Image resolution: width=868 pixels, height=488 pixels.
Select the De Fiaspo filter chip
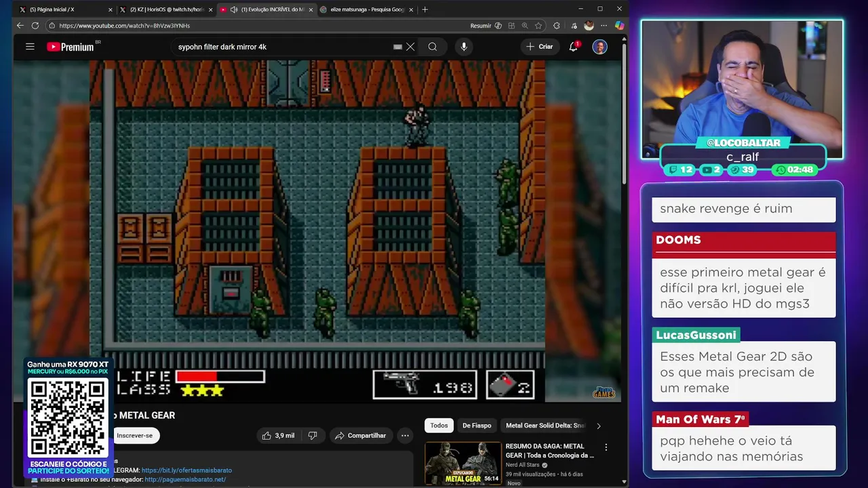pos(477,426)
